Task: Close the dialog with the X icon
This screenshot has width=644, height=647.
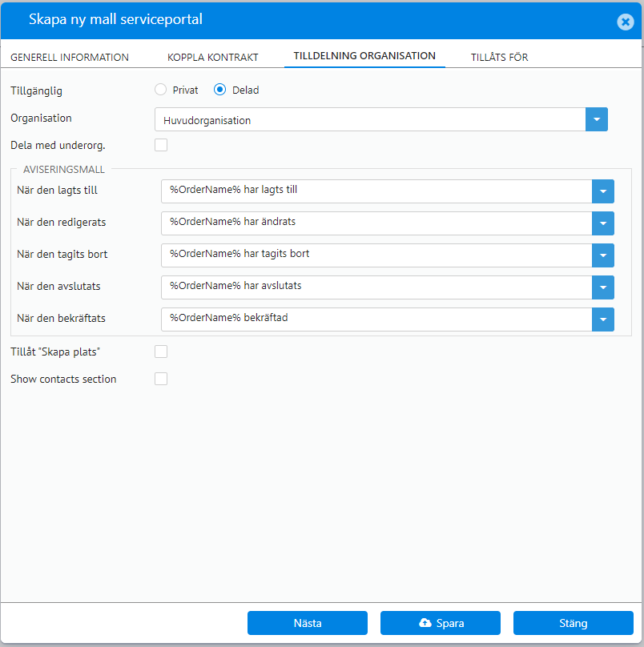Action: tap(626, 22)
